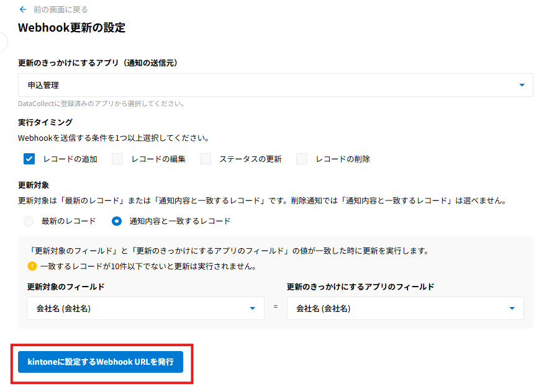Enable the レコードの編集 checkbox
The width and height of the screenshot is (539, 392).
[117, 159]
